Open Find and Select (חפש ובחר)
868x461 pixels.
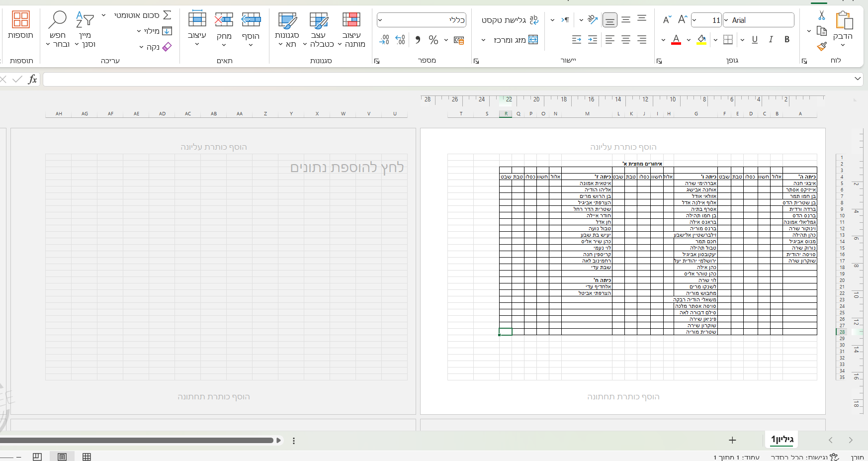58,30
